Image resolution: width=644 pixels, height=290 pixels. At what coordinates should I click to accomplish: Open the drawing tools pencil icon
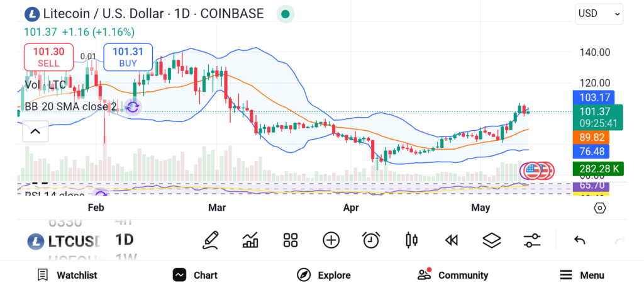click(211, 240)
